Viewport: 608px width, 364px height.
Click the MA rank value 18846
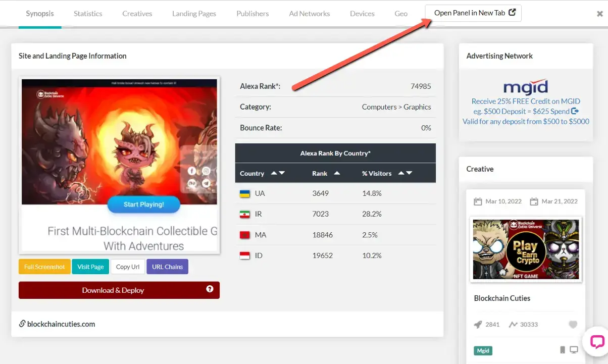322,235
